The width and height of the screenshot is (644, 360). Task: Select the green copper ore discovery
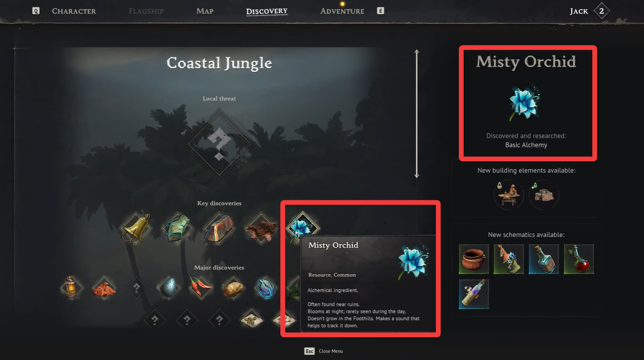177,228
